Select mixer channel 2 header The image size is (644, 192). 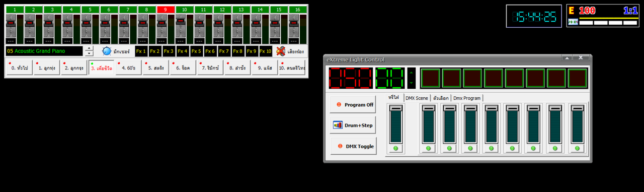point(34,10)
